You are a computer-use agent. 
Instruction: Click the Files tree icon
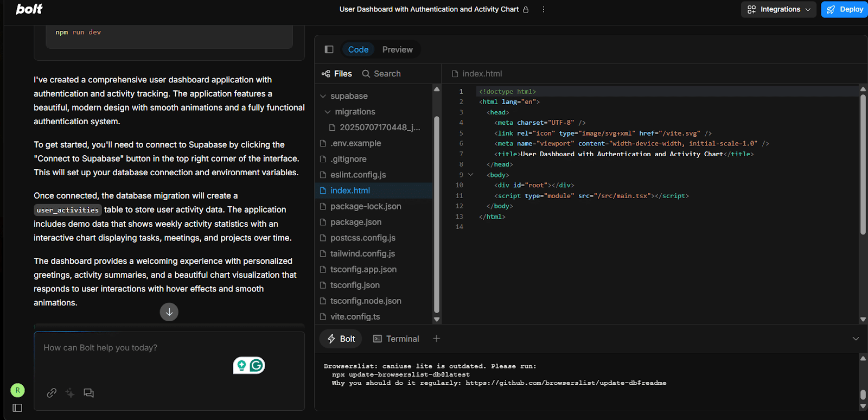point(325,74)
